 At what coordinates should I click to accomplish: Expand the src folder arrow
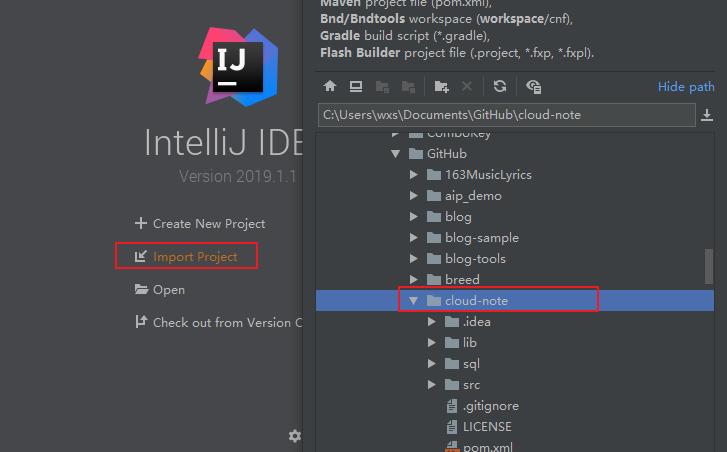432,385
